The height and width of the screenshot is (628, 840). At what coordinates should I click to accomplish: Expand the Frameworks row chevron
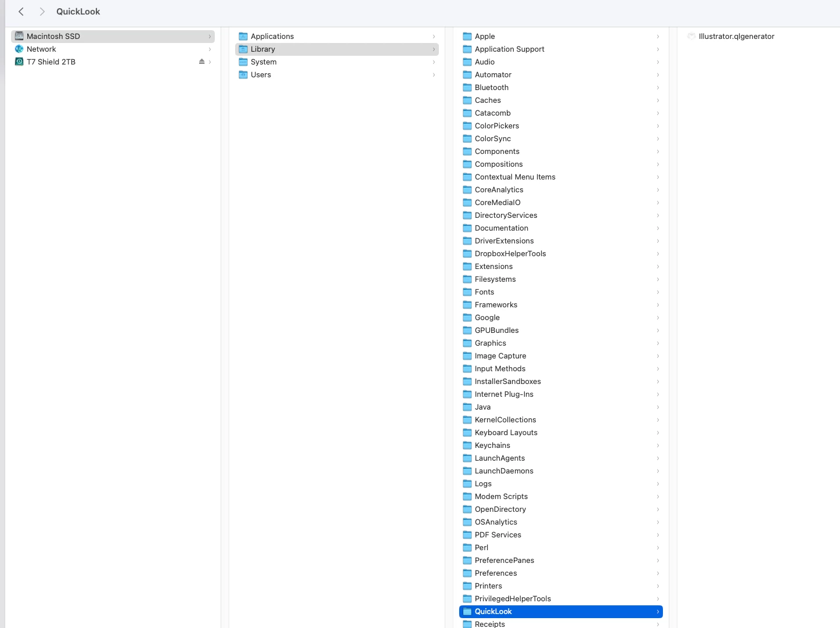658,304
